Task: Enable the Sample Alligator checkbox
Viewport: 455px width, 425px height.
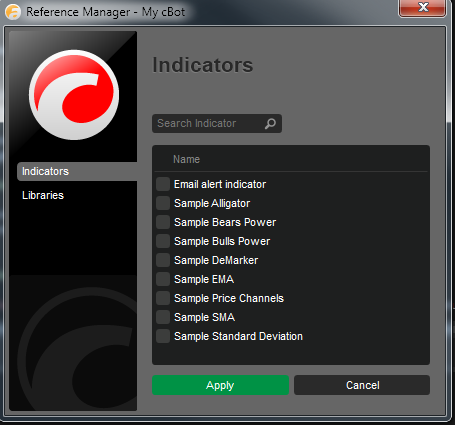Action: click(x=163, y=203)
